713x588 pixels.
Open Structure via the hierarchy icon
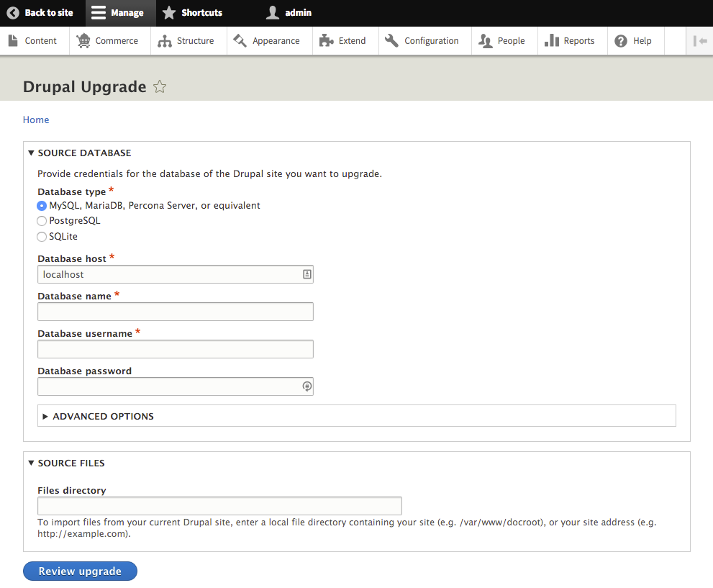[165, 41]
